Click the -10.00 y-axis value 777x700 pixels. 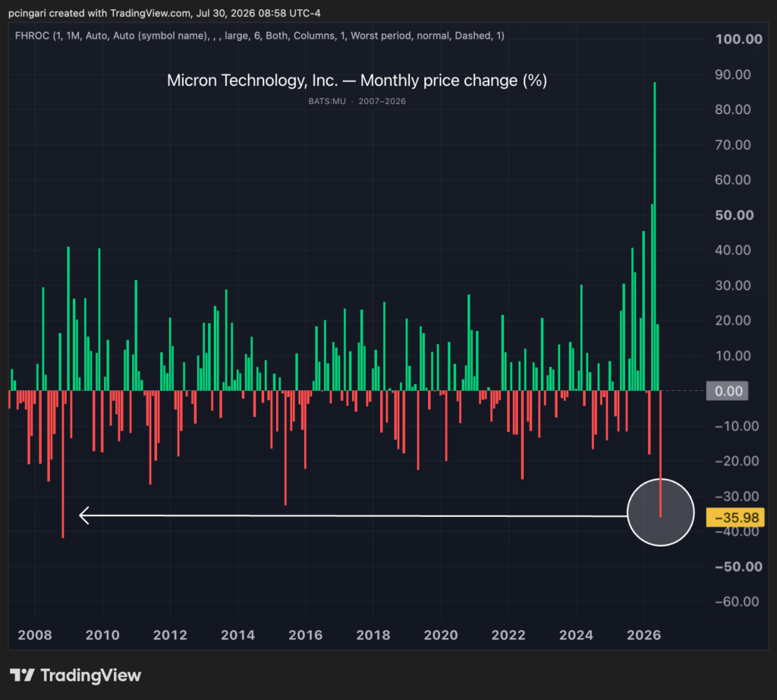736,427
